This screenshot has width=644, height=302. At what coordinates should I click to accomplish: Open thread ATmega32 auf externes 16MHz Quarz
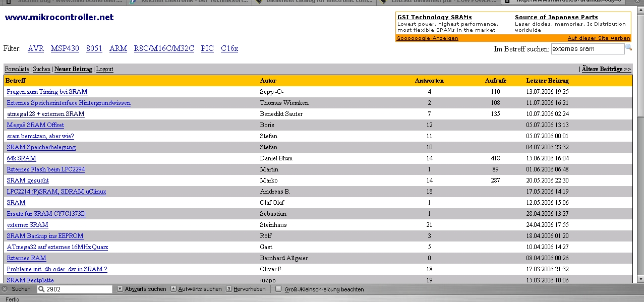coord(57,247)
